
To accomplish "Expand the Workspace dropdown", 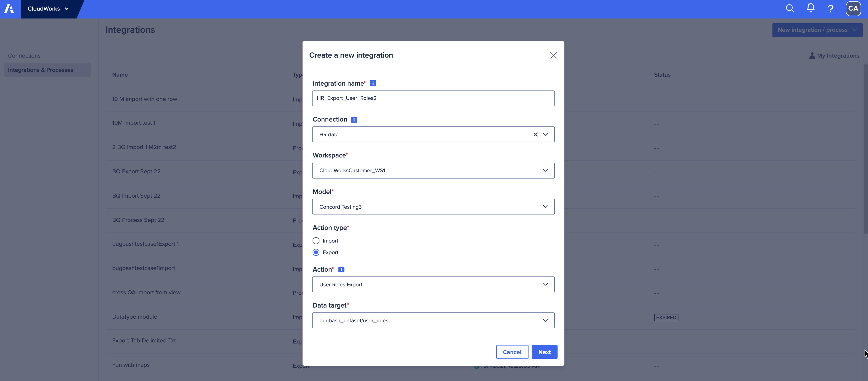I will click(545, 170).
